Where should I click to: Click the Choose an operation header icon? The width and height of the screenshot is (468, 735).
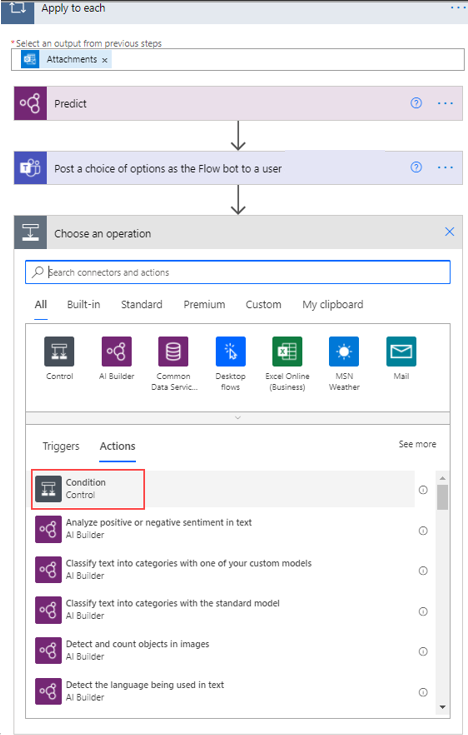pos(30,232)
